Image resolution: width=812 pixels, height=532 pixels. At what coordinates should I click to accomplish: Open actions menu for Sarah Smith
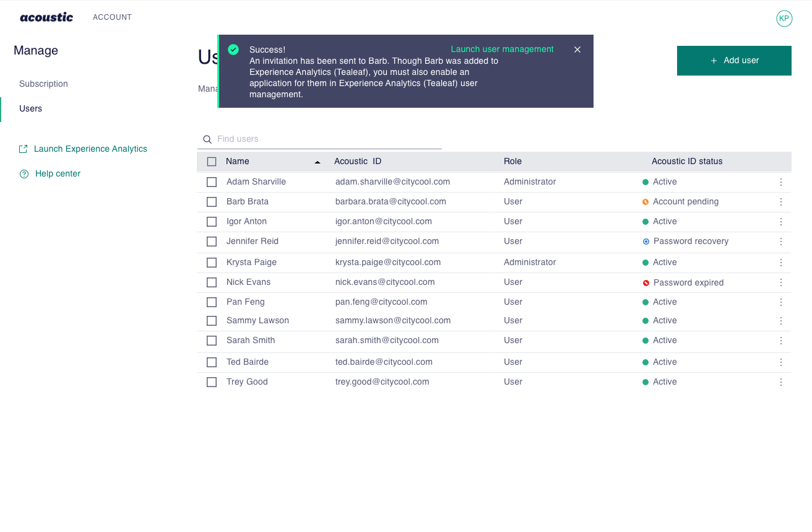(x=781, y=341)
